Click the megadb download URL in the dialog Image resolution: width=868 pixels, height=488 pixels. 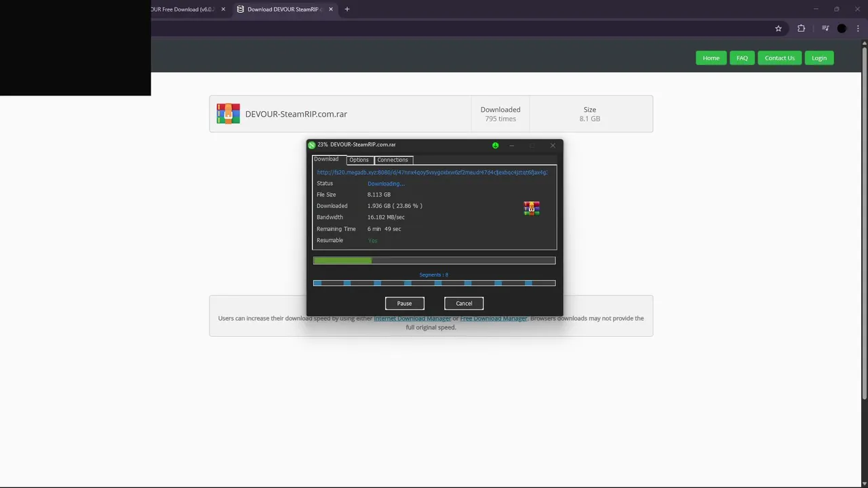click(432, 172)
